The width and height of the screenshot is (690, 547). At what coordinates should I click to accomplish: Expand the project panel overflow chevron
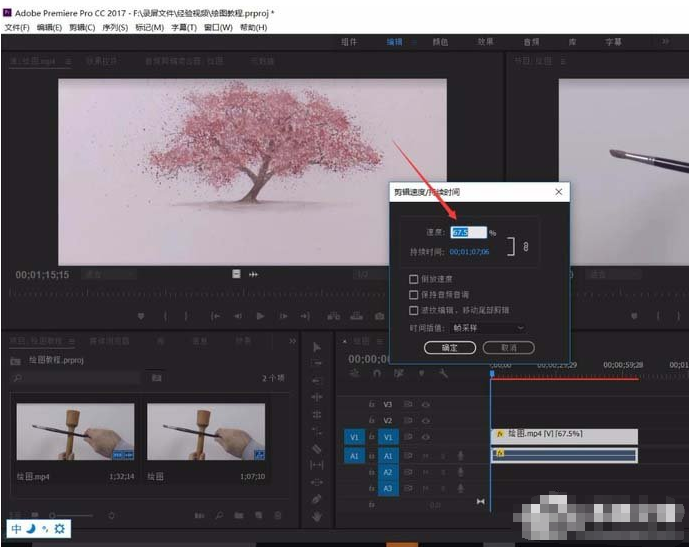290,340
